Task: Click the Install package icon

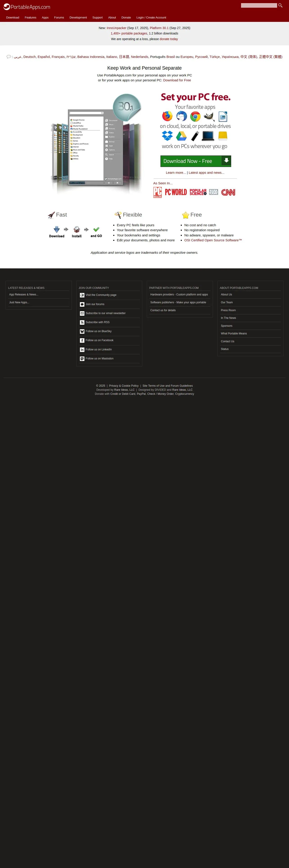Action: pyautogui.click(x=77, y=229)
